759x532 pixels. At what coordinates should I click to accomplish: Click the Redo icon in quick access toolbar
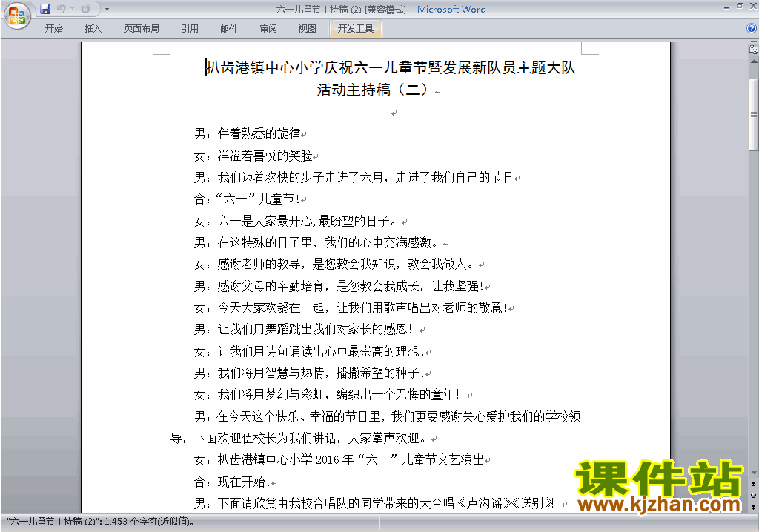pyautogui.click(x=85, y=9)
